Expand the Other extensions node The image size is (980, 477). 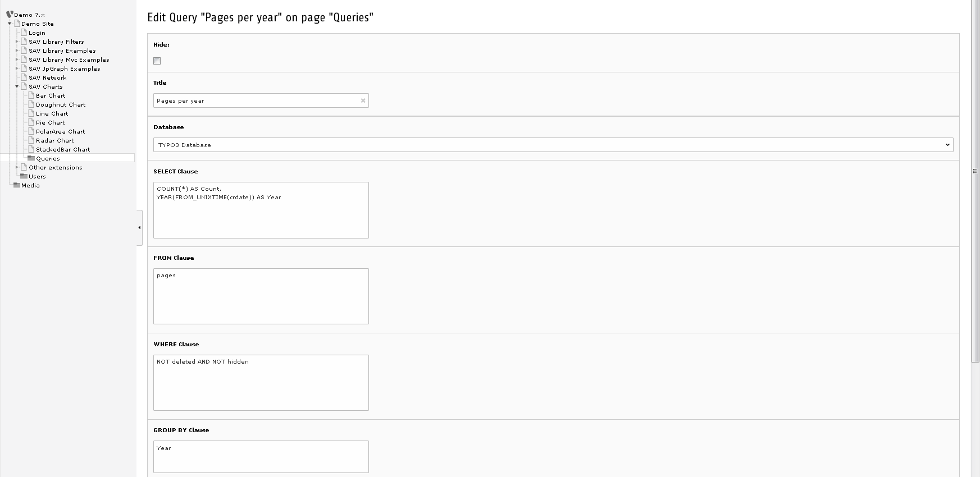pos(17,167)
